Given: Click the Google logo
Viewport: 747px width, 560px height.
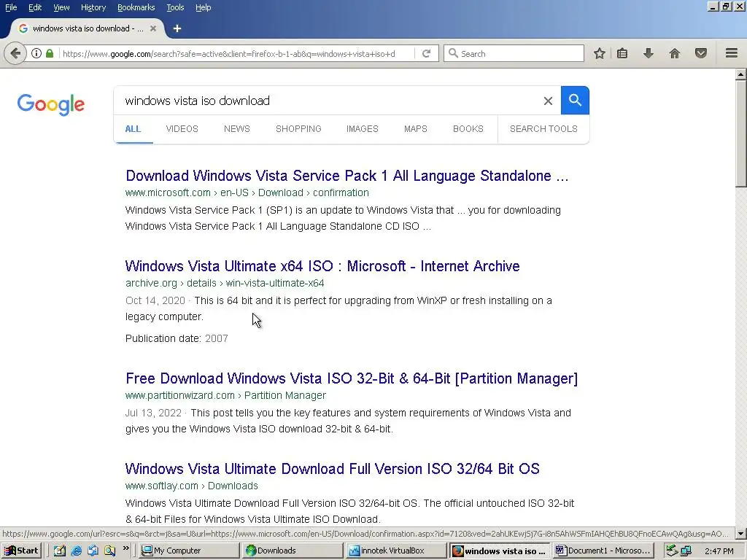Looking at the screenshot, I should click(51, 104).
